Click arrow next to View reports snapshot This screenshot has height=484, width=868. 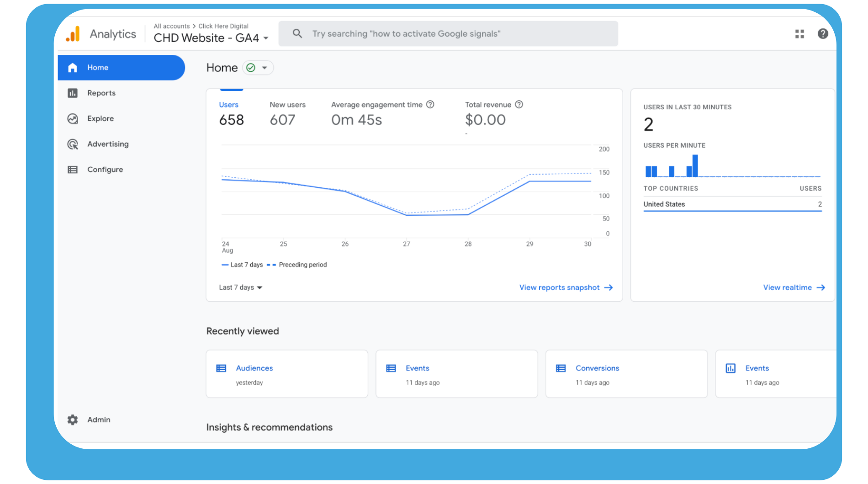click(609, 287)
